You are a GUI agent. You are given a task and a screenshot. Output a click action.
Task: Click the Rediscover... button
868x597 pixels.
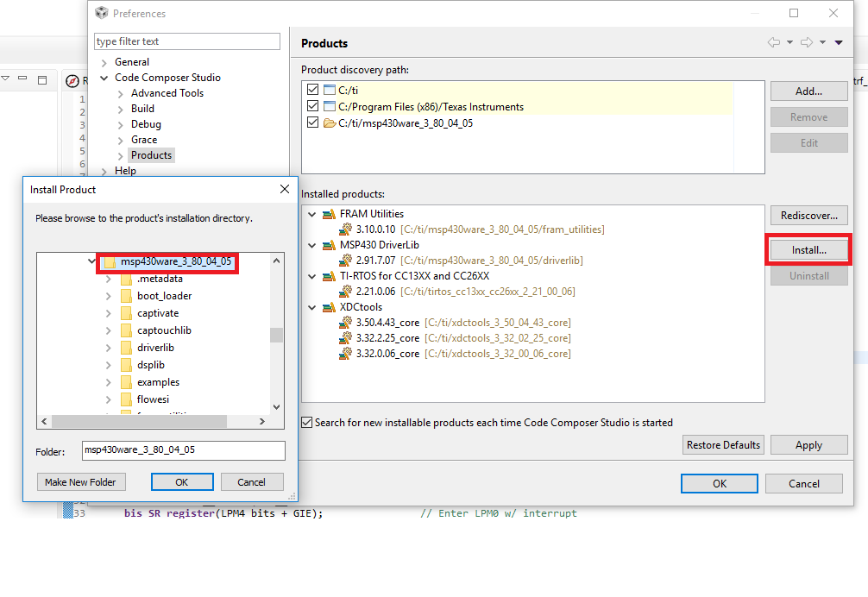click(x=808, y=215)
